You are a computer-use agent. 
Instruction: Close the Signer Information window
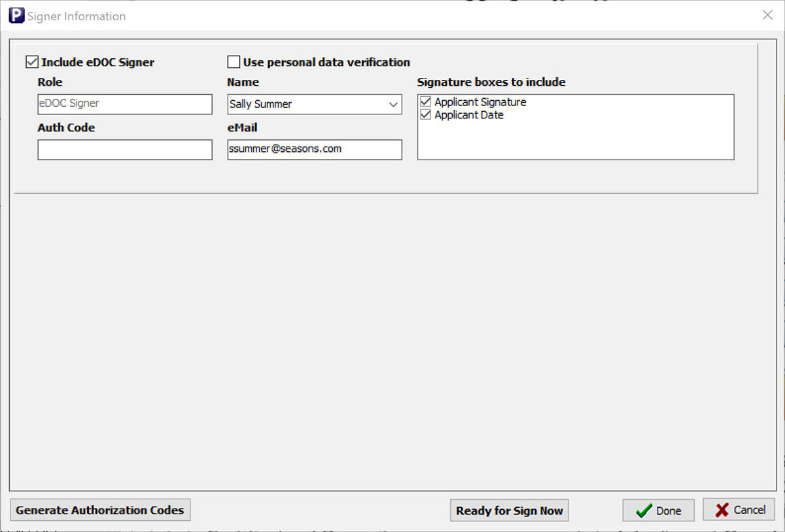coord(768,15)
